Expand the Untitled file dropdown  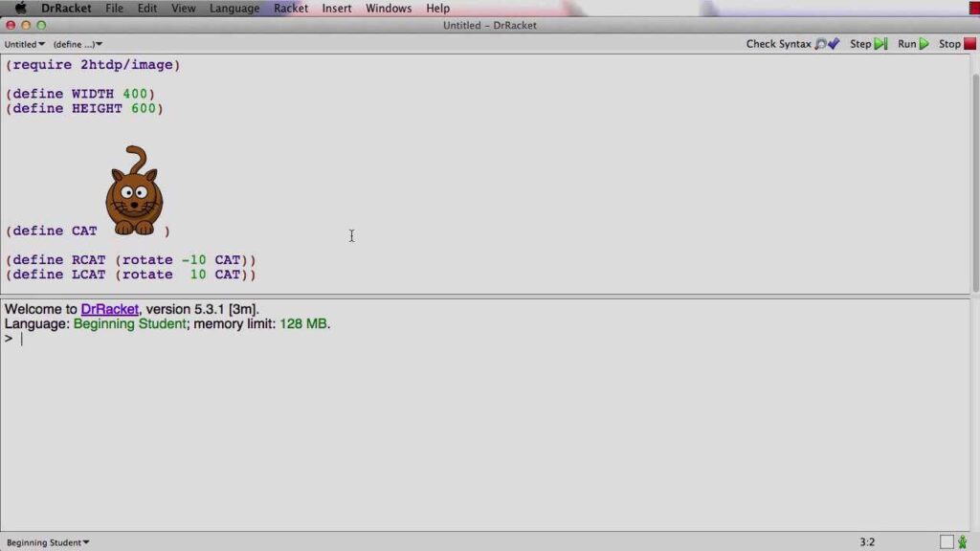tap(24, 44)
